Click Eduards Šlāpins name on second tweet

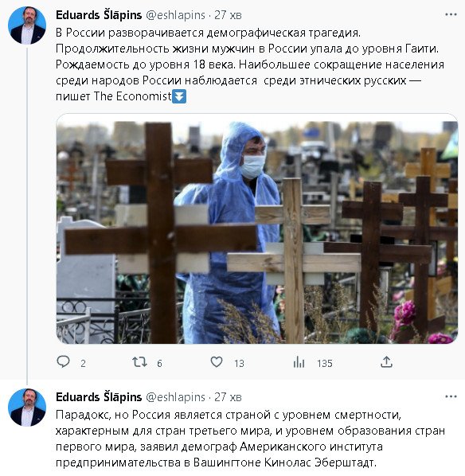[x=99, y=396]
